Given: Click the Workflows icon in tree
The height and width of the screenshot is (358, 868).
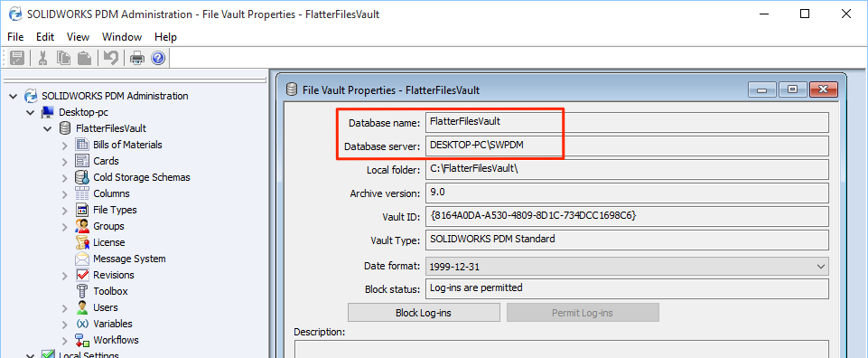Looking at the screenshot, I should point(82,340).
